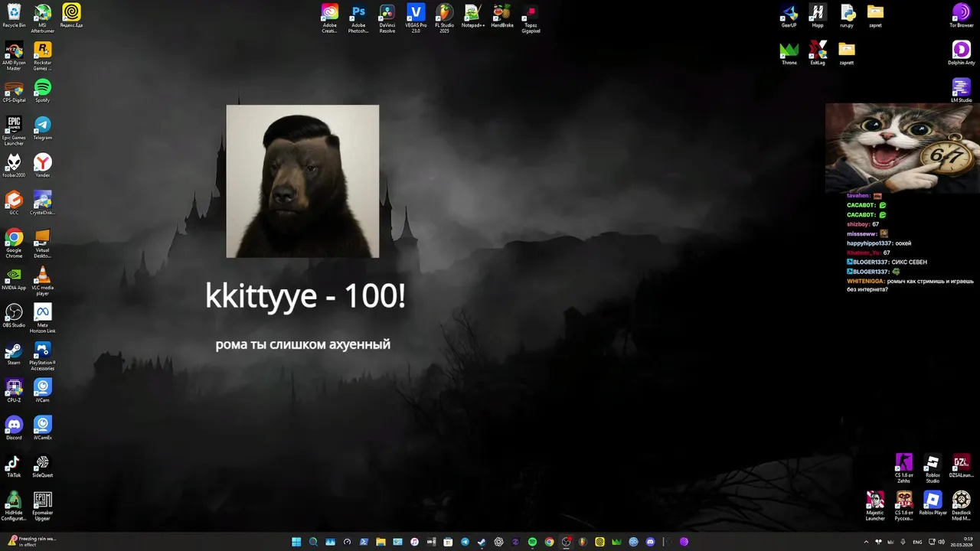The height and width of the screenshot is (551, 980).
Task: Open the Deadlock Mod Manager shortcut
Action: coord(962,506)
